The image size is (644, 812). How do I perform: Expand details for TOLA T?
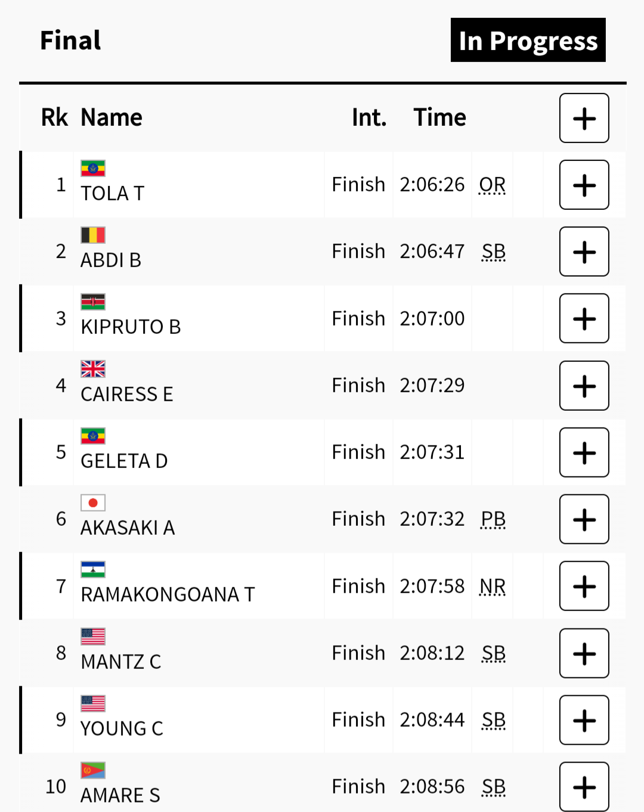584,185
